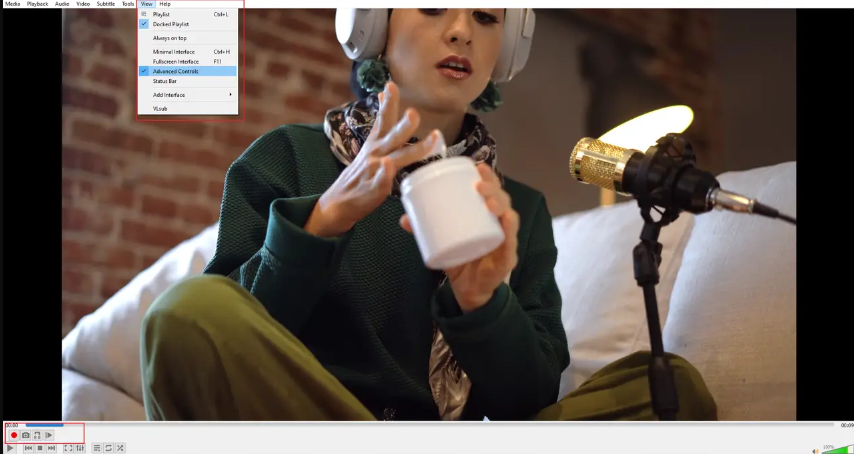854x454 pixels.
Task: Open the Audio menu
Action: click(62, 4)
